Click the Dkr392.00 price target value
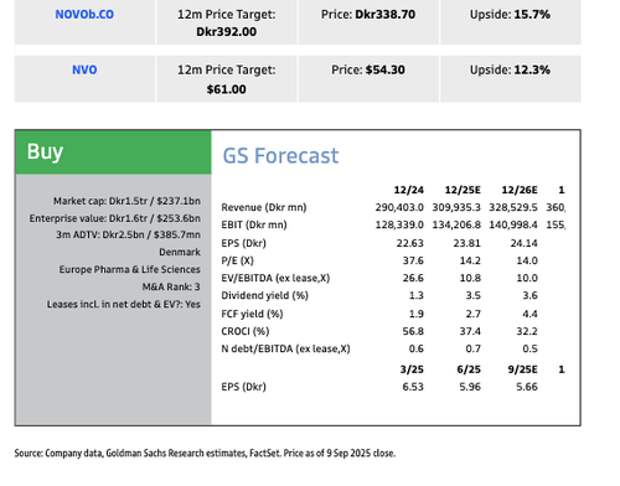Viewport: 620px width, 486px height. [226, 32]
